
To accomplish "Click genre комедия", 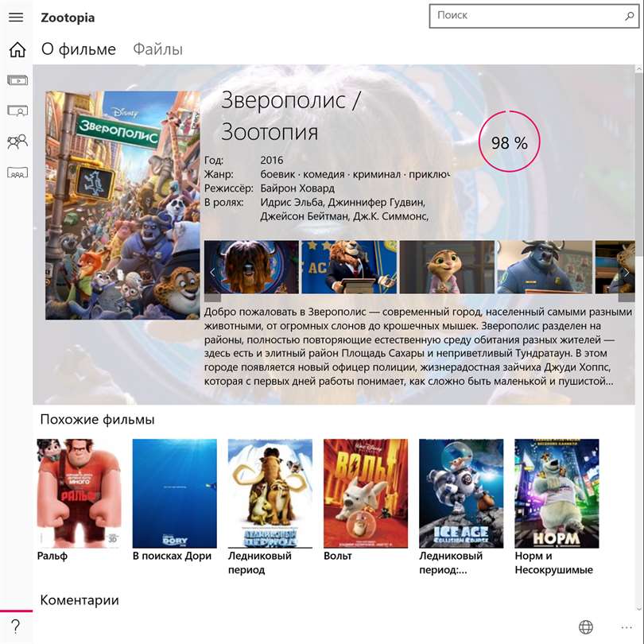I will coord(324,174).
